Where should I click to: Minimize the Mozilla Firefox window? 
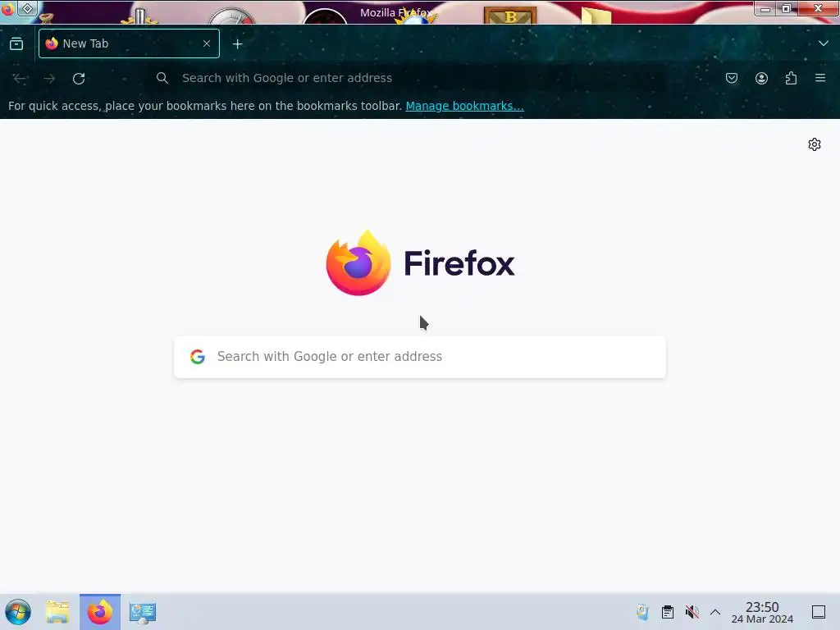[765, 8]
